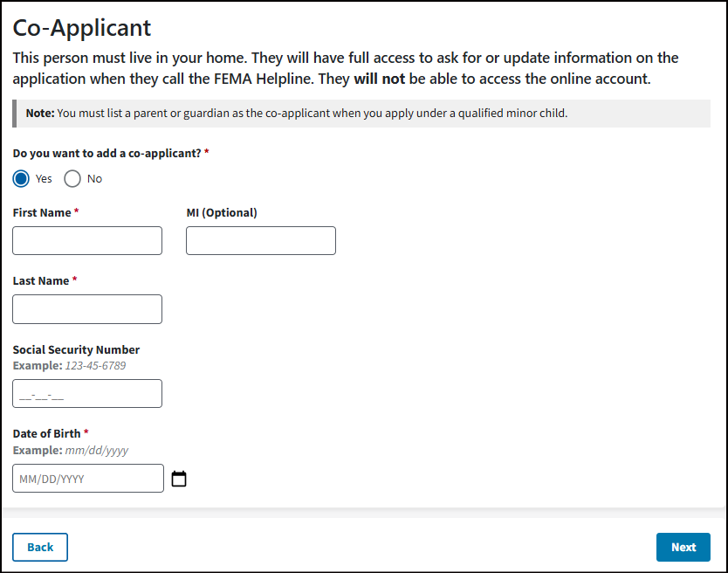Viewport: 728px width, 573px height.
Task: Select the Yes radio button
Action: coord(21,178)
